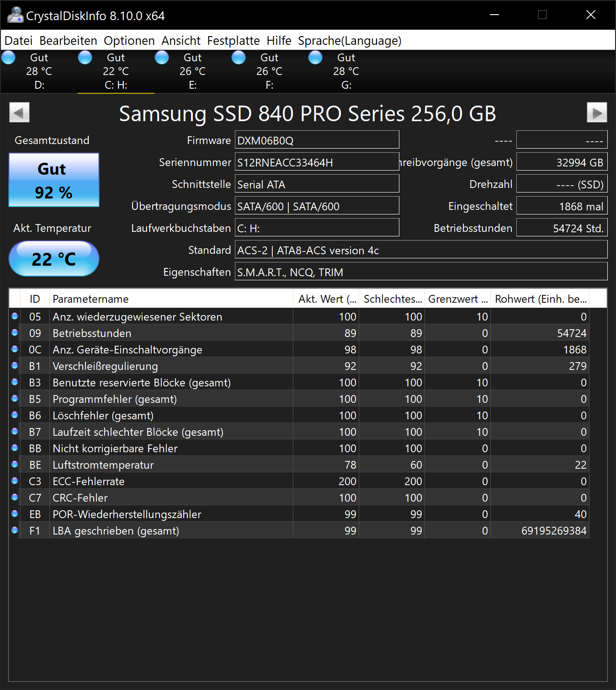Image resolution: width=616 pixels, height=690 pixels.
Task: Click the Eingeschaltet value 1868 mal
Action: 562,206
